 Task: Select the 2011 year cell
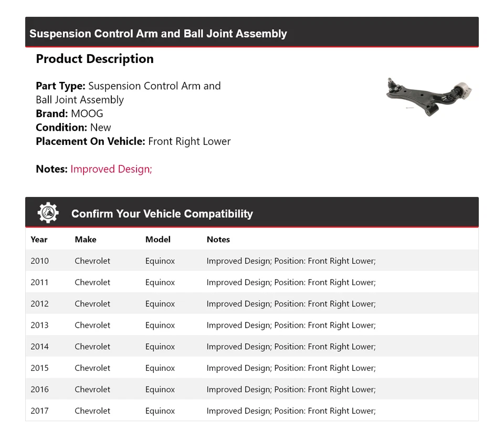[39, 283]
